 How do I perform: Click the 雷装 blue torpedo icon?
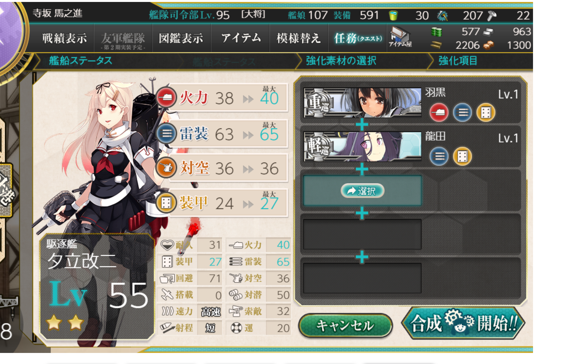[166, 133]
